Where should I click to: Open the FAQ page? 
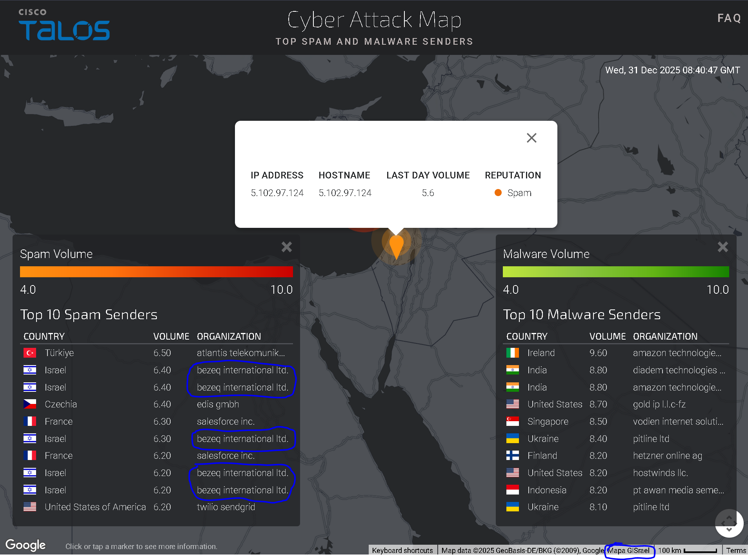729,18
